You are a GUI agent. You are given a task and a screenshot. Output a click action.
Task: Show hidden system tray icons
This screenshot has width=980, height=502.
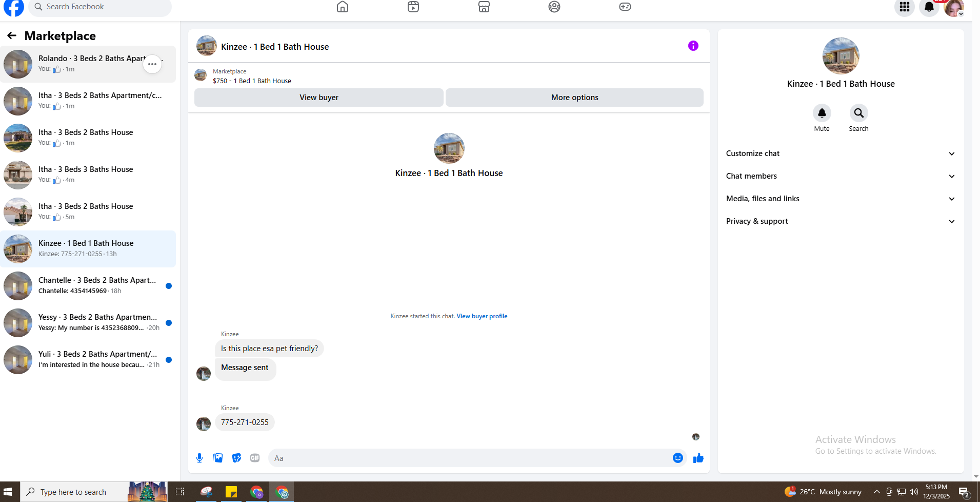(x=877, y=492)
